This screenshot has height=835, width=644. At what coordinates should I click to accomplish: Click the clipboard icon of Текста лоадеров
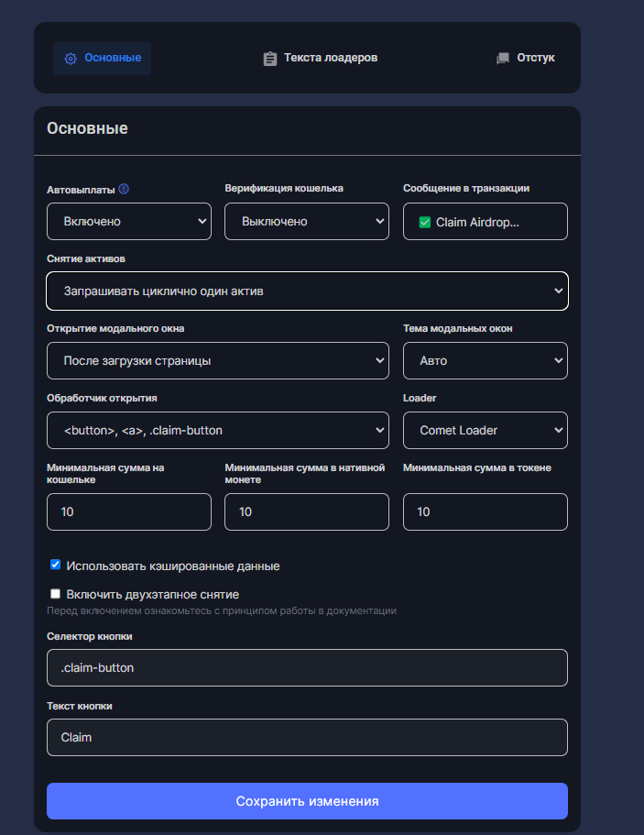tap(270, 59)
